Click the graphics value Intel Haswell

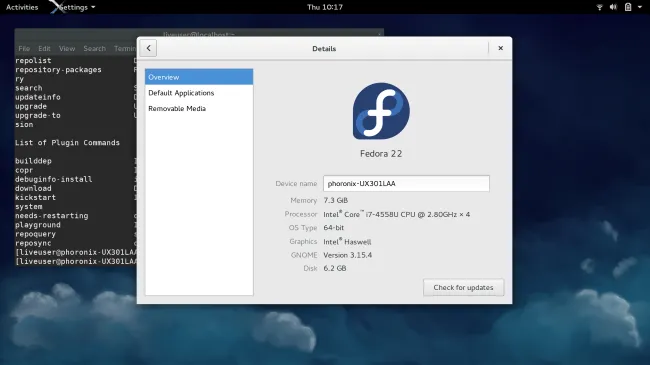(347, 241)
